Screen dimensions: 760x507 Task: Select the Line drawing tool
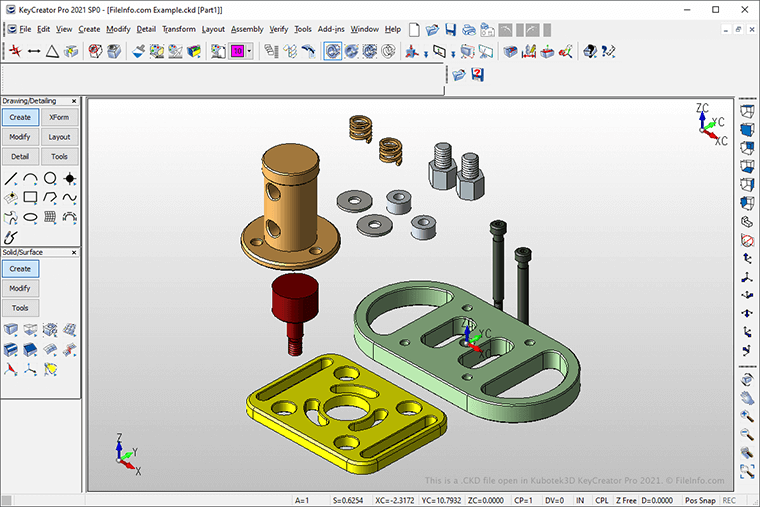(x=11, y=179)
